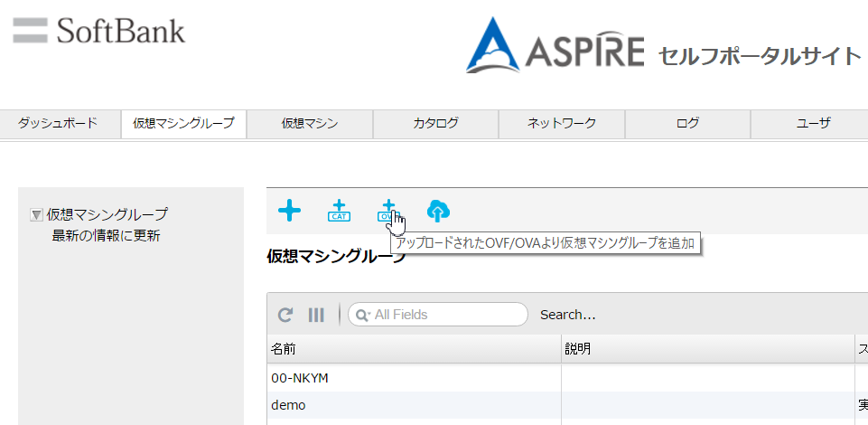The height and width of the screenshot is (425, 868).
Task: Click the 最新の情報に更新 link
Action: click(x=107, y=236)
